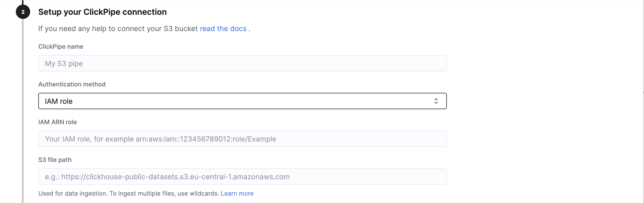Click the "S3 file path" label

coord(55,160)
